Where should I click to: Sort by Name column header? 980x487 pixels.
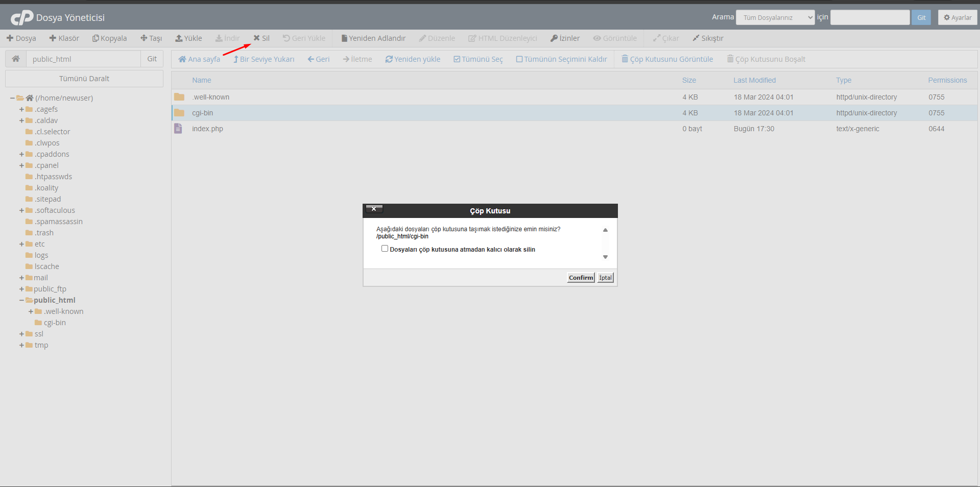click(202, 80)
